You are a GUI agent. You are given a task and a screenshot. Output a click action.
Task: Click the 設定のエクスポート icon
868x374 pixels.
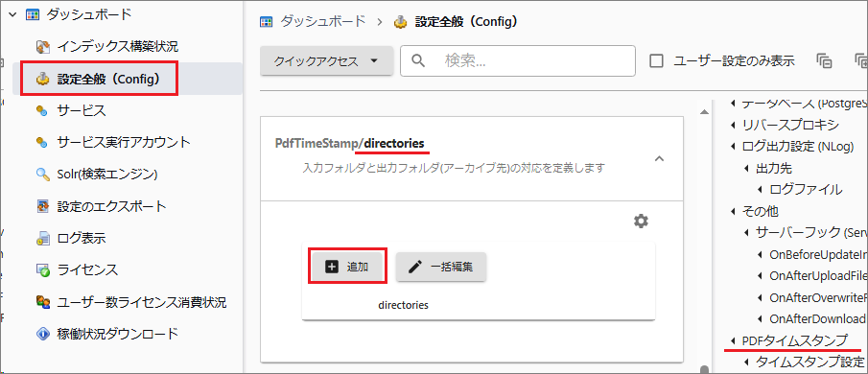42,207
